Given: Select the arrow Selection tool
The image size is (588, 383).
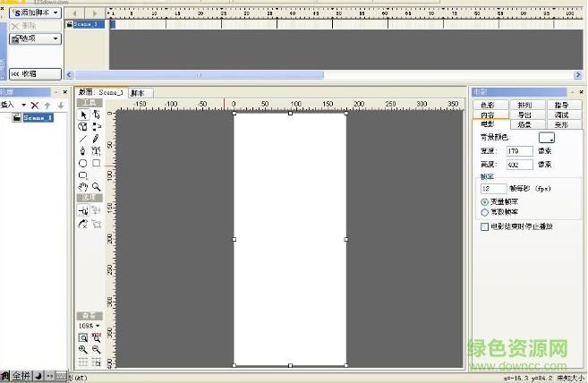Looking at the screenshot, I should [x=83, y=115].
